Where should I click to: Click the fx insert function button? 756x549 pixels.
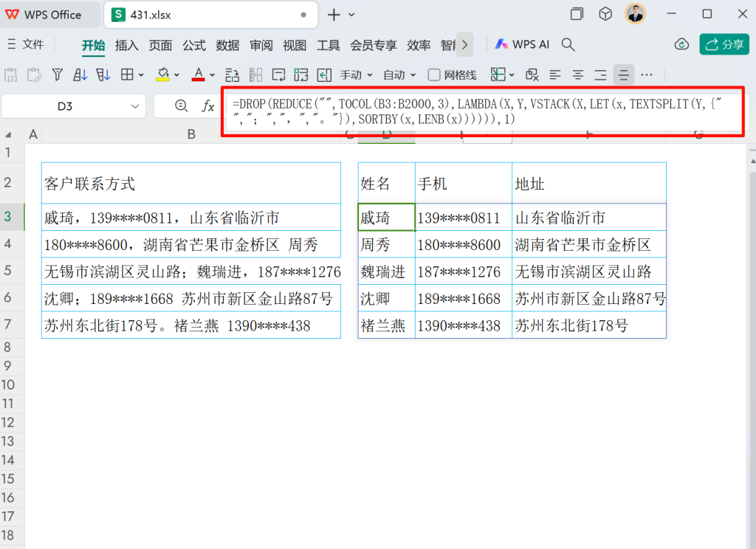click(207, 106)
